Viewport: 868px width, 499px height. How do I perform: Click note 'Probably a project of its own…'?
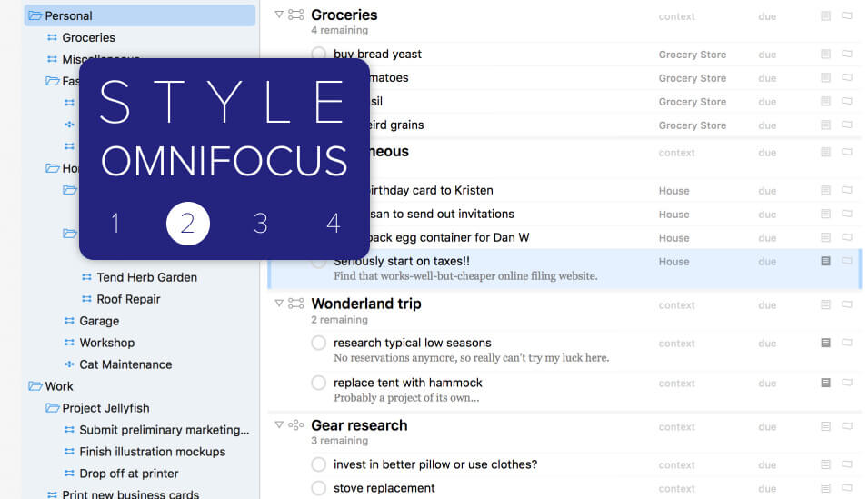click(x=406, y=397)
